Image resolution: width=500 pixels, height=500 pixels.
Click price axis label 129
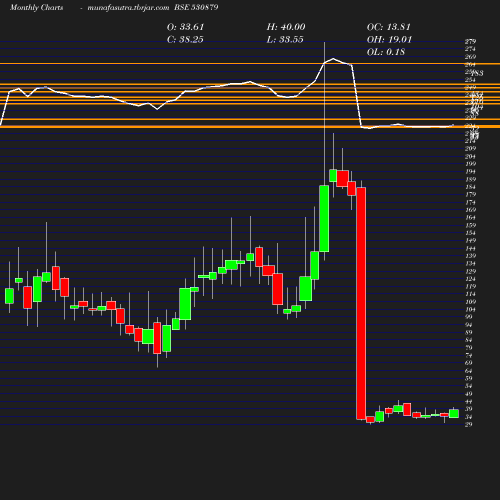click(x=470, y=271)
